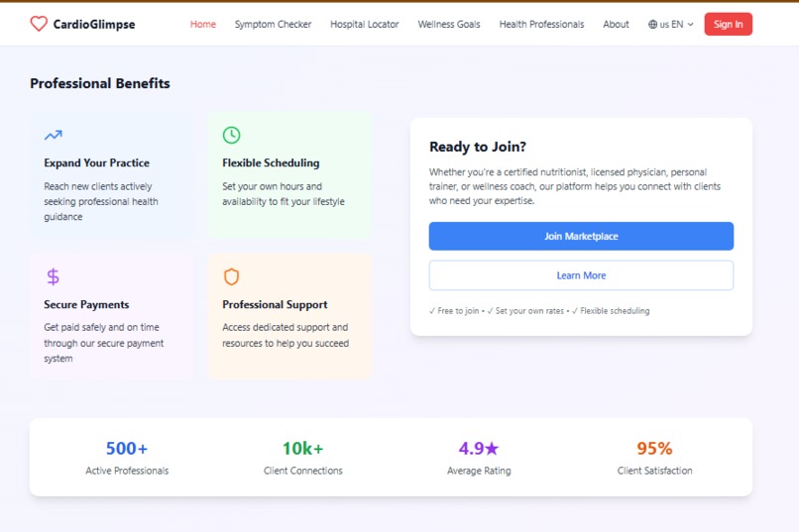Click the globe icon next to EN
The width and height of the screenshot is (799, 532).
652,25
